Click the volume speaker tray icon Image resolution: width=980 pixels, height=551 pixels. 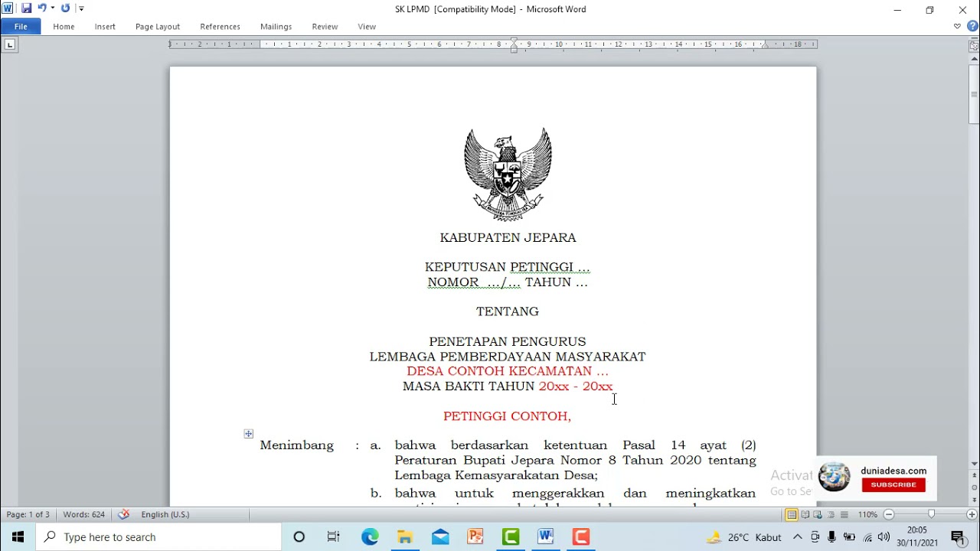tap(884, 537)
